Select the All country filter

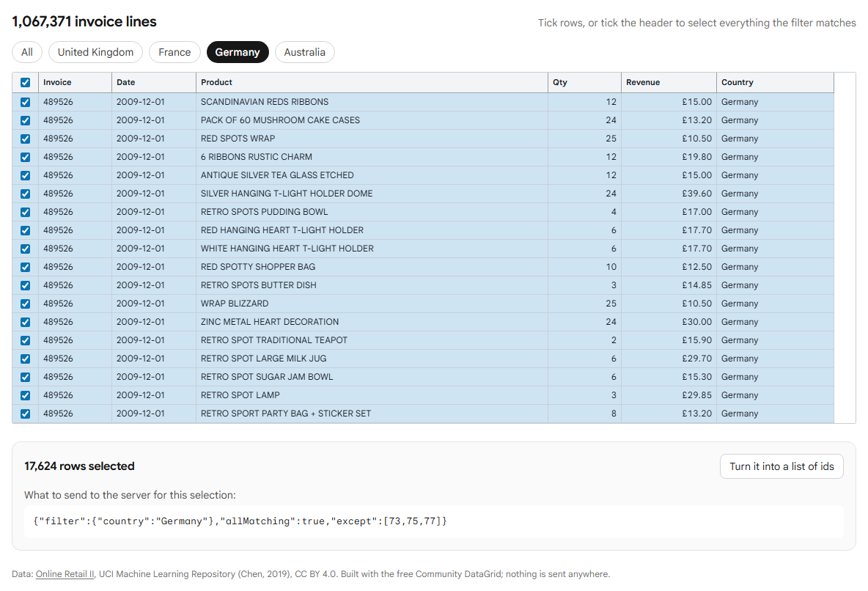(27, 52)
